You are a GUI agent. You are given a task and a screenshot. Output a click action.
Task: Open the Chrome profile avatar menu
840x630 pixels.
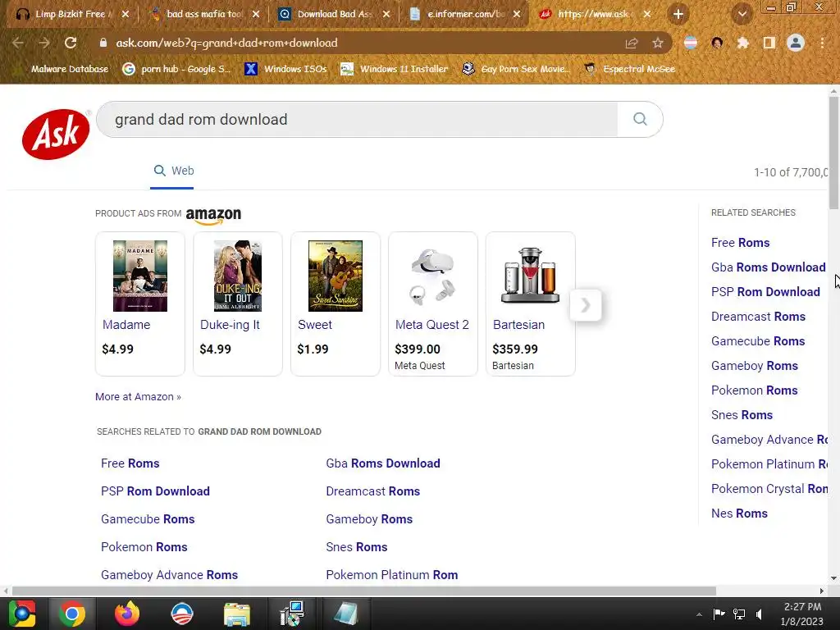[796, 43]
